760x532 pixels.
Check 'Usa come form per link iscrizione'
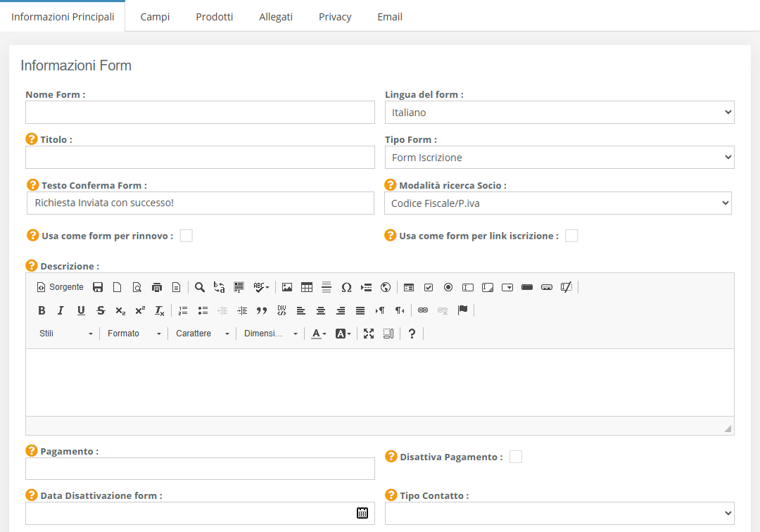click(x=571, y=236)
